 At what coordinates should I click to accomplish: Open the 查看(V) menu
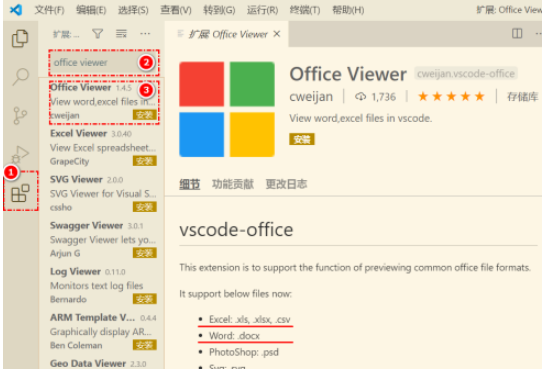[176, 10]
